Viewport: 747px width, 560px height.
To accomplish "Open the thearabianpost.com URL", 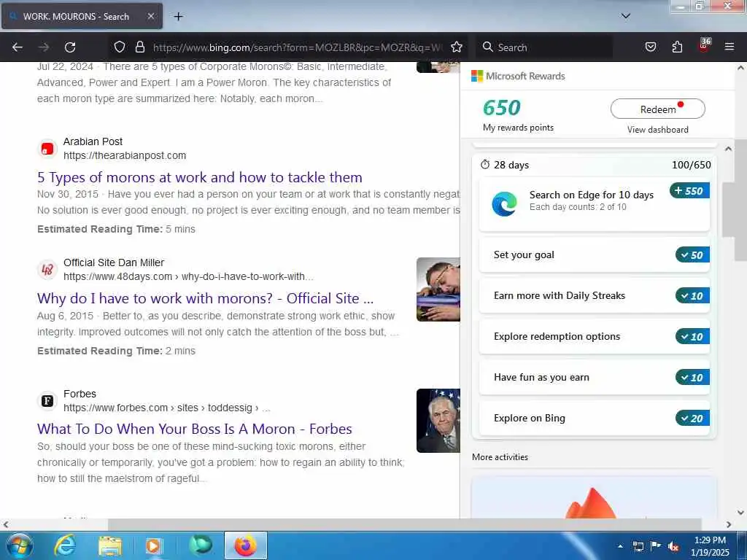I will tap(125, 156).
